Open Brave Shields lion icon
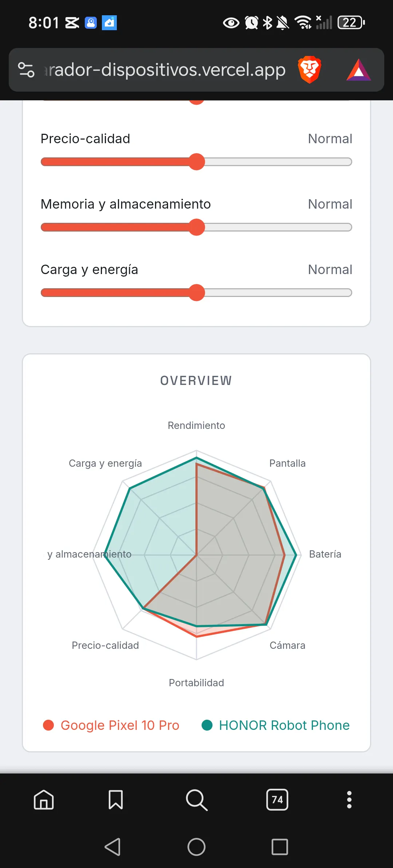The image size is (393, 868). [x=309, y=69]
